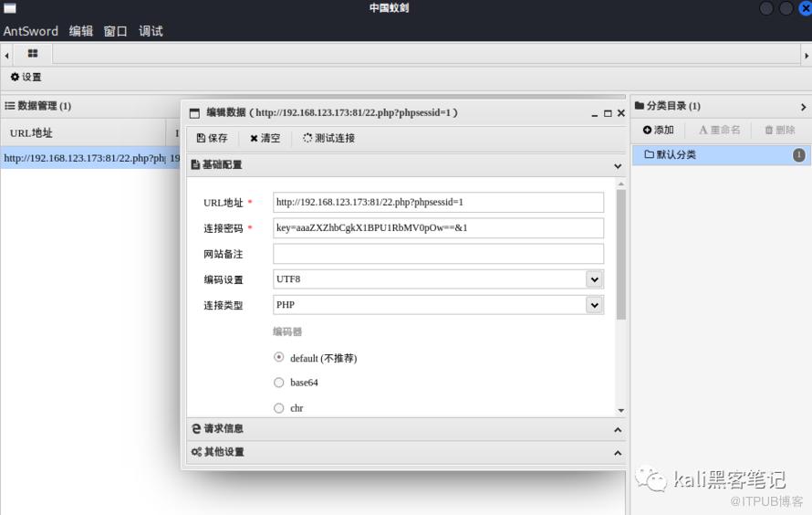Click the 默认分类 count badge
The height and width of the screenshot is (515, 812).
point(799,155)
